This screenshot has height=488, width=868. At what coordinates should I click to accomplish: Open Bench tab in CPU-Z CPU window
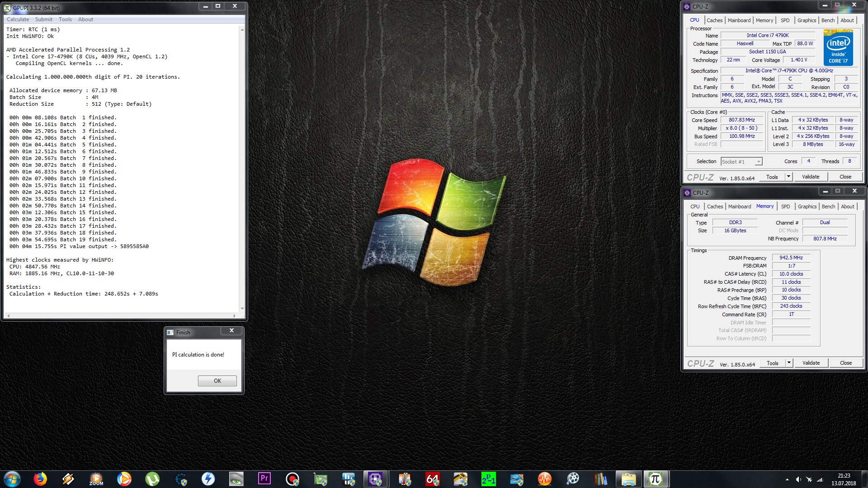pos(828,20)
